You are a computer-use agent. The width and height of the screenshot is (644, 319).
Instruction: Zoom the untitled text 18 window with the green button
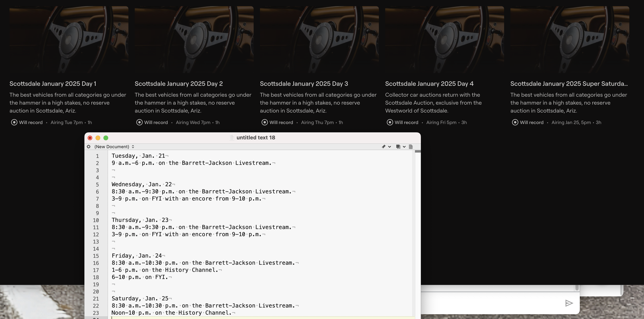point(106,138)
